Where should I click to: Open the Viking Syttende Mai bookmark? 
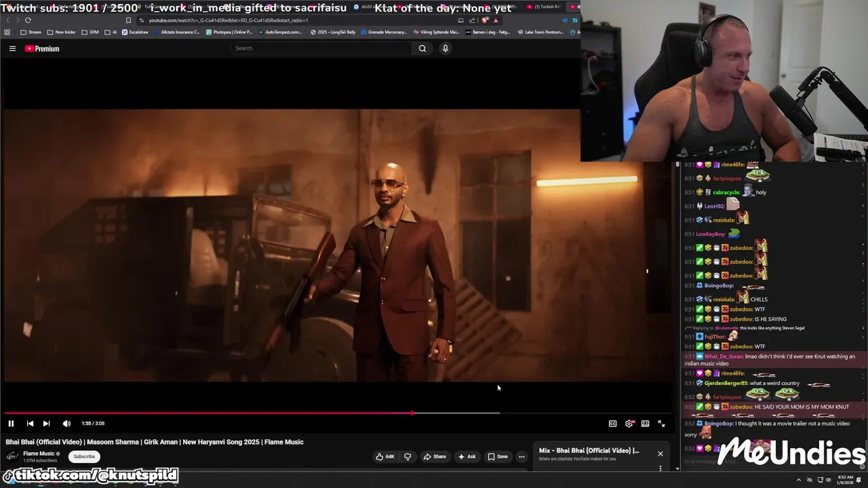click(436, 32)
